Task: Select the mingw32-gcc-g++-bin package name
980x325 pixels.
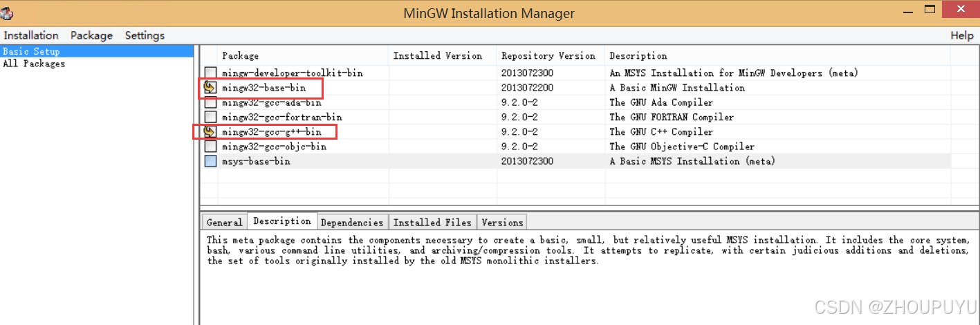Action: [272, 131]
